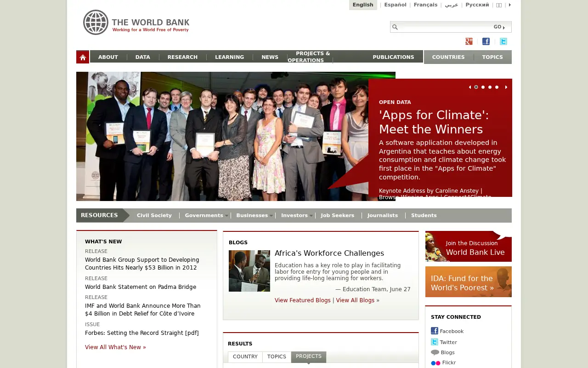Switch the site language to Español
This screenshot has height=368, width=588.
click(395, 5)
